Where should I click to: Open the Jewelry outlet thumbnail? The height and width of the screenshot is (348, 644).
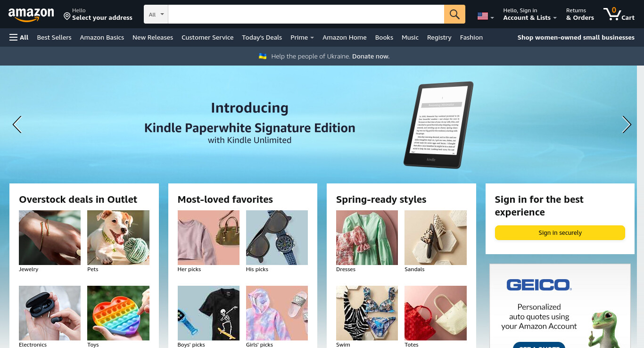50,238
